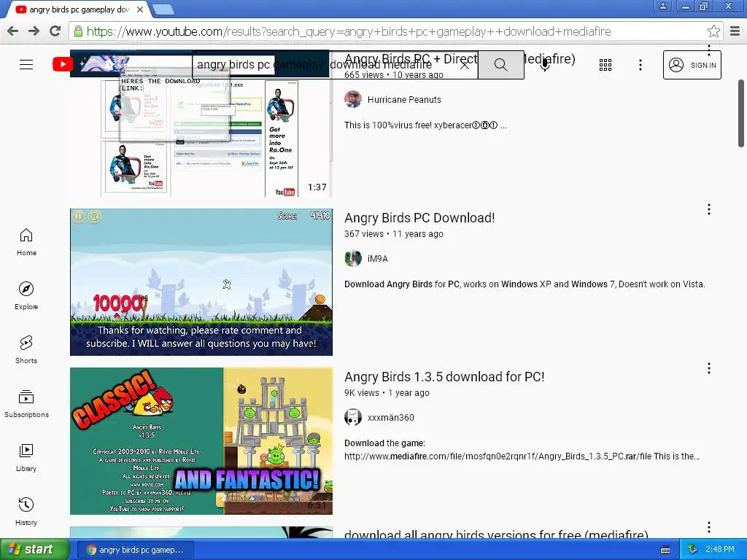
Task: Click the SIGN IN button
Action: (692, 65)
